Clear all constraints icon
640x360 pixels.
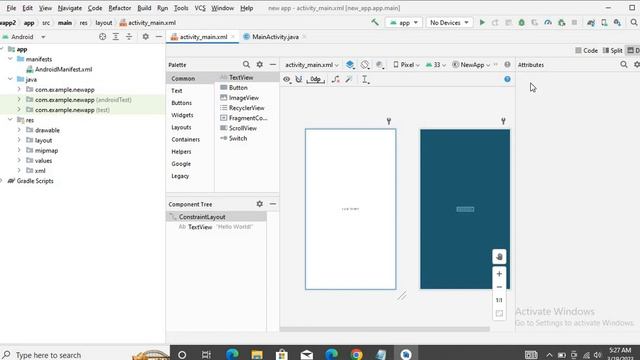coord(336,80)
